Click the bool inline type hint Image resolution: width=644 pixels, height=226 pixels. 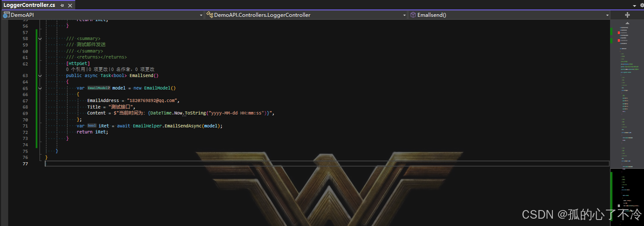(92, 126)
